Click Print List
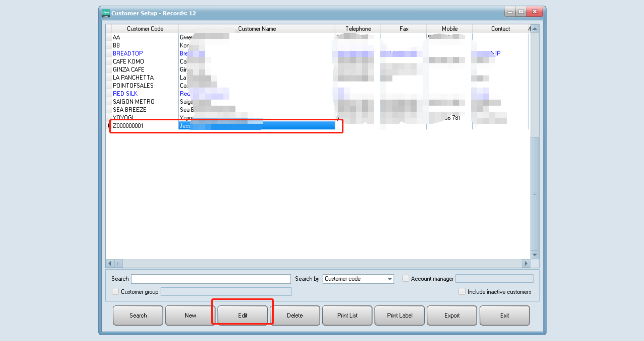 pyautogui.click(x=347, y=315)
